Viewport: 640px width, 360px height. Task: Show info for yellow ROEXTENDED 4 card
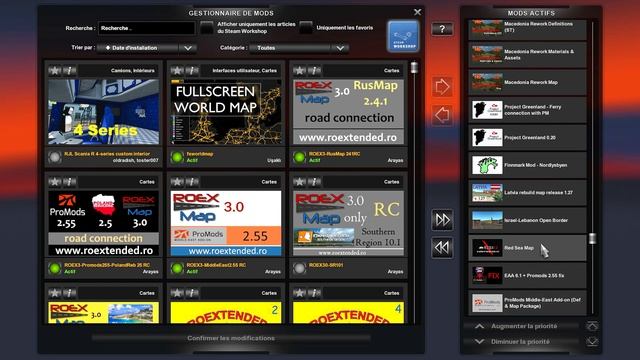[x=314, y=293]
